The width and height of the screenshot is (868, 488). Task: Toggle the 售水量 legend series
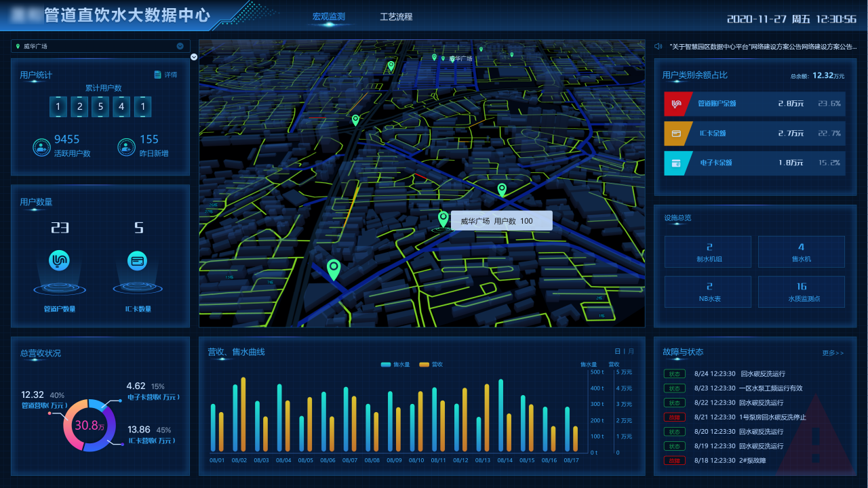395,365
